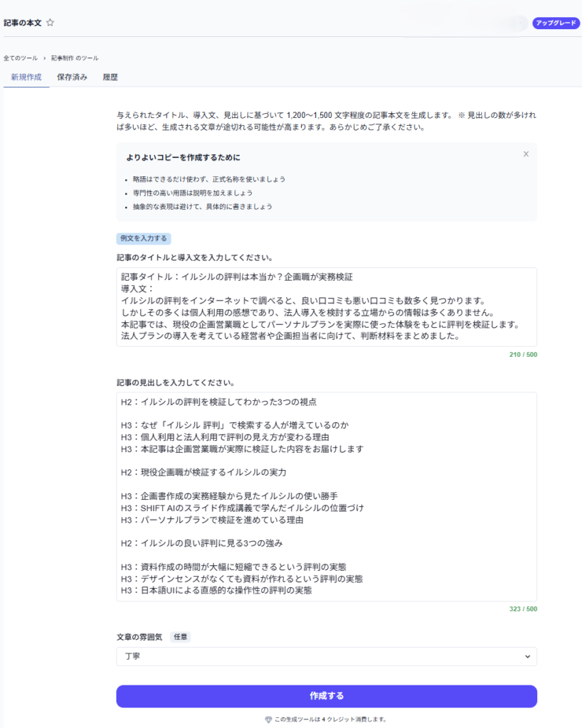Image resolution: width=582 pixels, height=728 pixels.
Task: Click the 210 / 500 character counter
Action: pyautogui.click(x=523, y=354)
